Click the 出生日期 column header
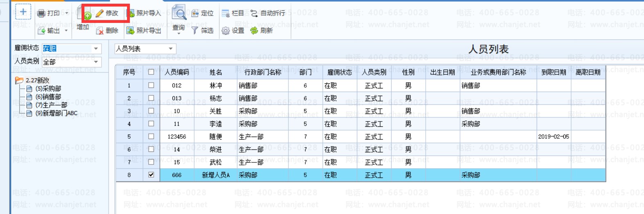The image size is (644, 214). (x=443, y=72)
